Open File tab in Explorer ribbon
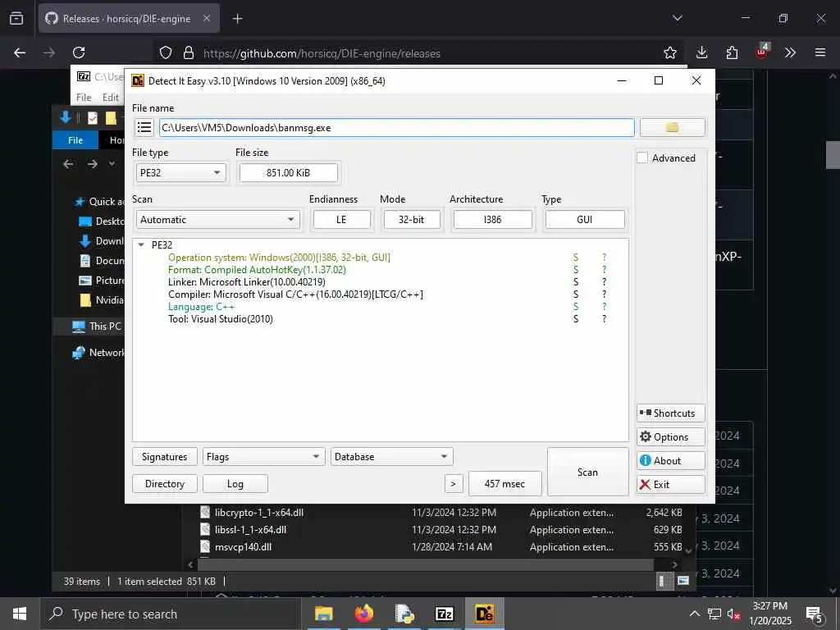Viewport: 840px width, 630px height. tap(75, 139)
